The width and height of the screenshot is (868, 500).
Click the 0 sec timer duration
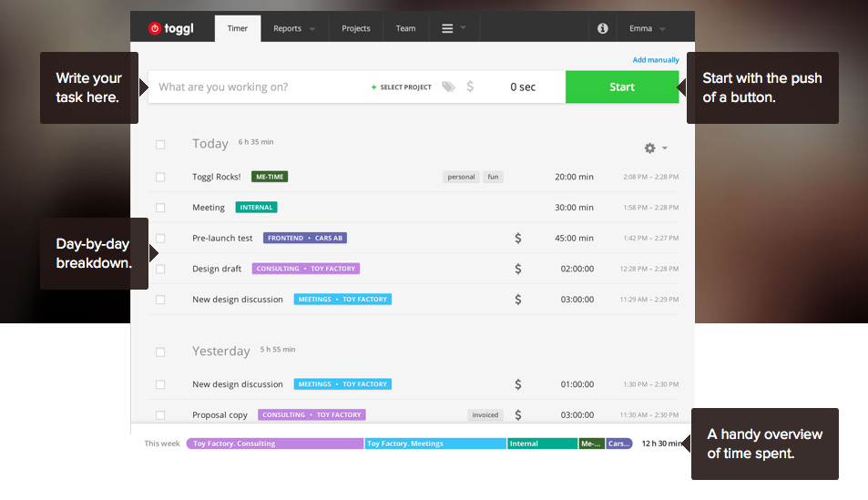(x=523, y=87)
